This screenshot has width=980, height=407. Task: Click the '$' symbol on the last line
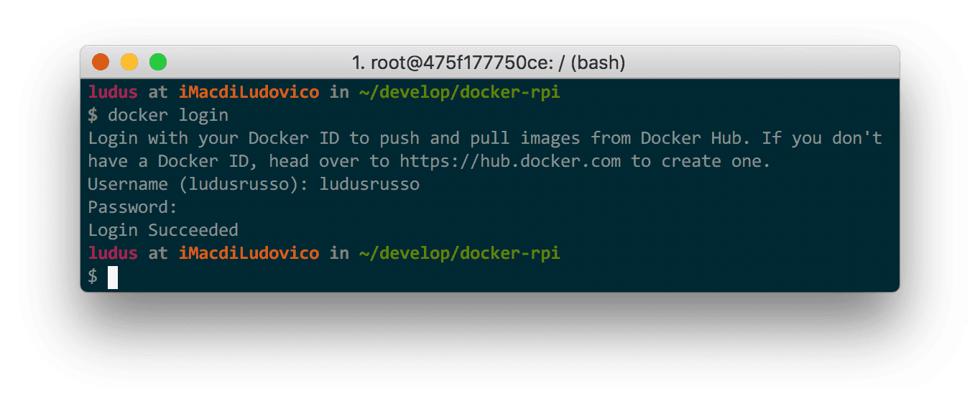(93, 276)
